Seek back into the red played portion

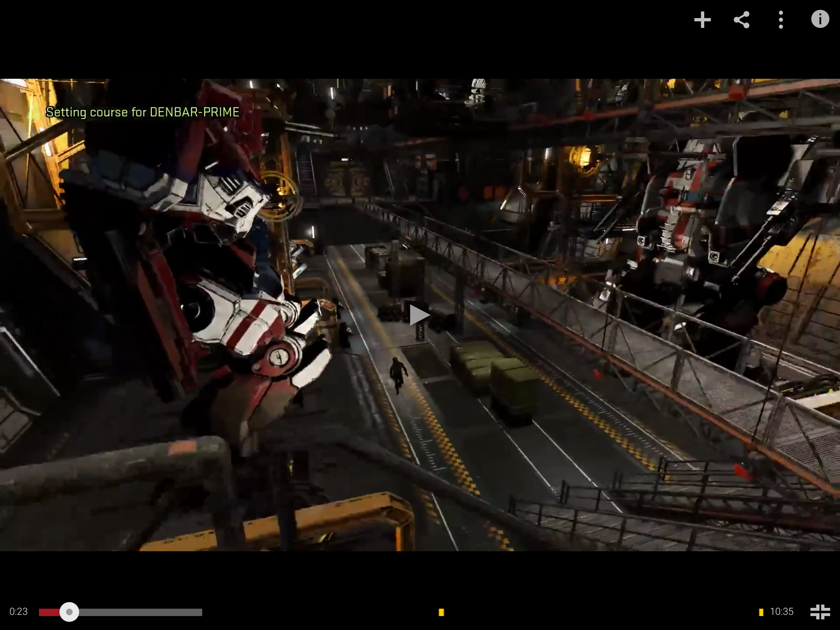(48, 612)
